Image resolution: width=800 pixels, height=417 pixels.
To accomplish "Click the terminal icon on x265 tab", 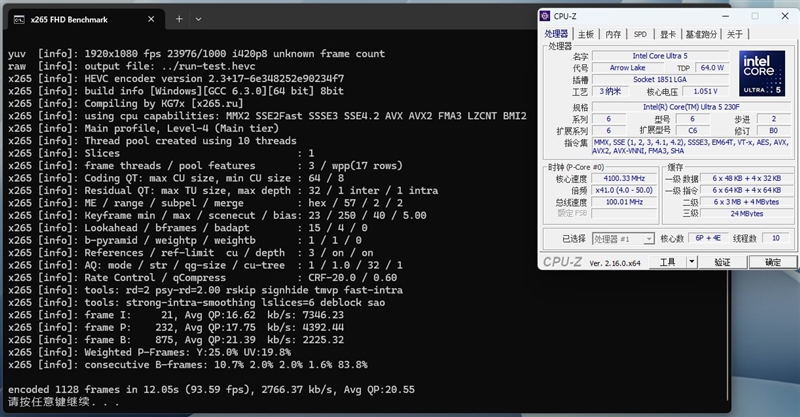I will click(18, 19).
